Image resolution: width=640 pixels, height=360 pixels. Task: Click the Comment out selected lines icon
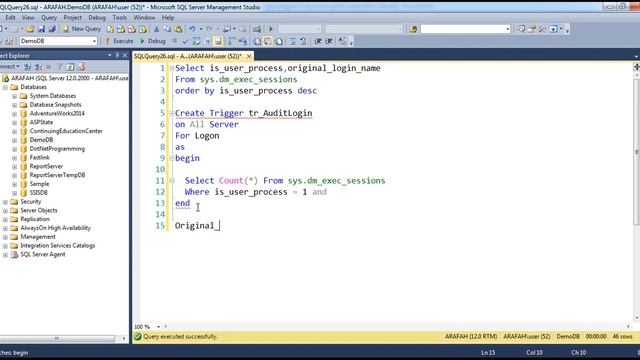293,41
